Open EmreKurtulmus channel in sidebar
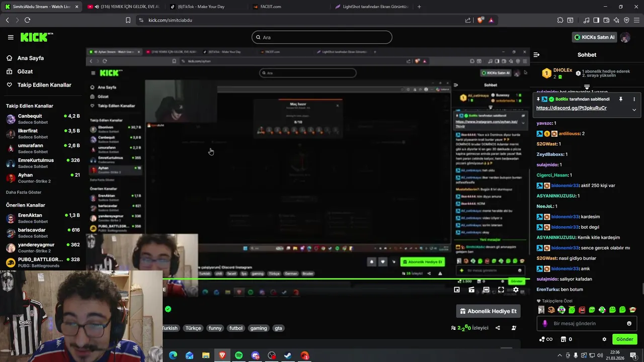644x362 pixels. coord(42,163)
